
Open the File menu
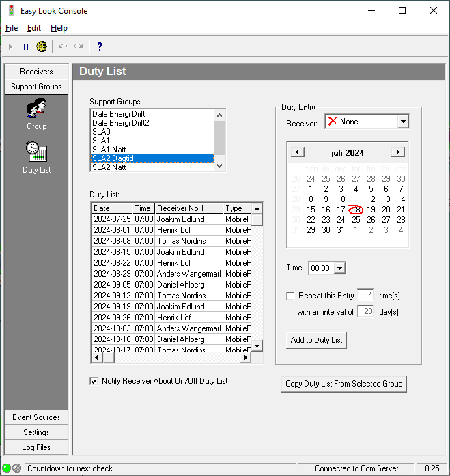pyautogui.click(x=12, y=28)
